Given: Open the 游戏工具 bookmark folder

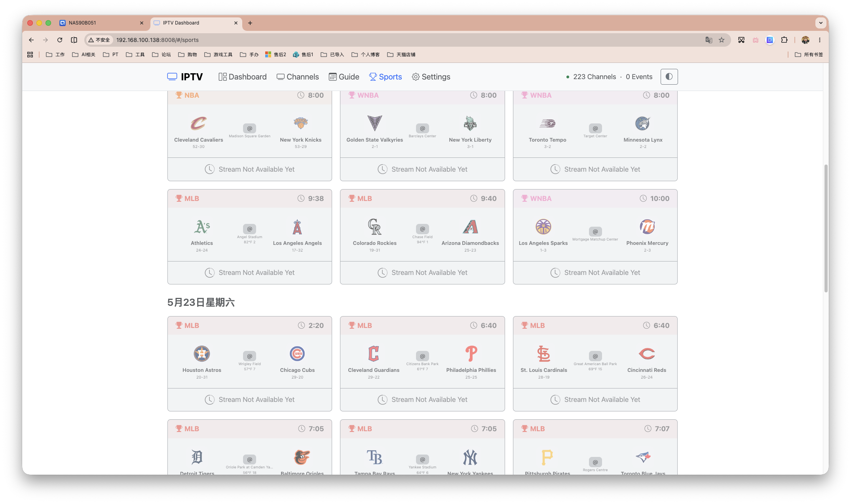Looking at the screenshot, I should [218, 55].
